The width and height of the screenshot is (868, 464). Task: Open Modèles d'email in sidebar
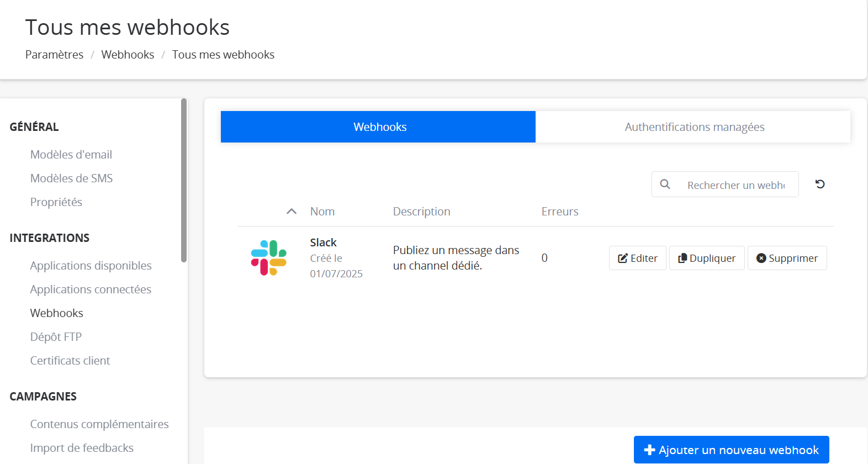[71, 155]
